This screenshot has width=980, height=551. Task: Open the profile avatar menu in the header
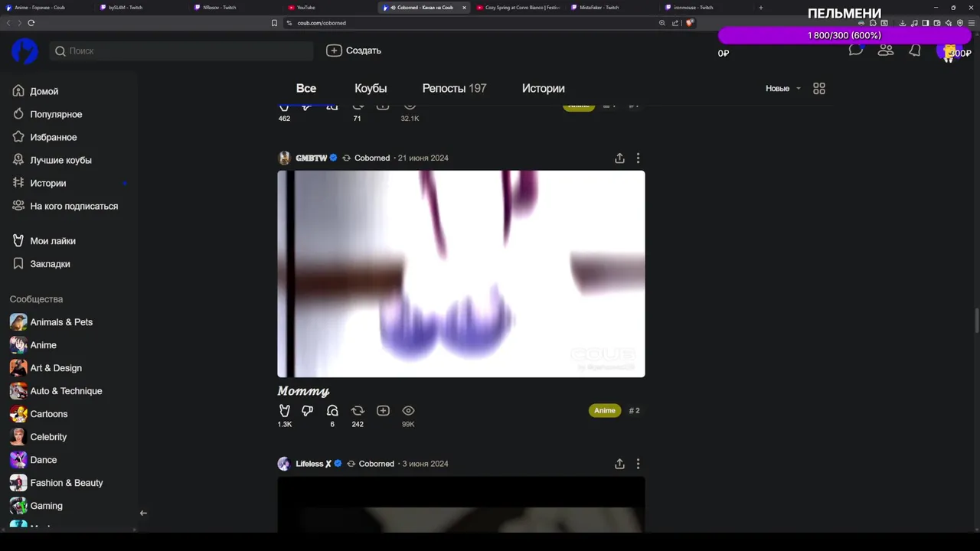(x=948, y=51)
